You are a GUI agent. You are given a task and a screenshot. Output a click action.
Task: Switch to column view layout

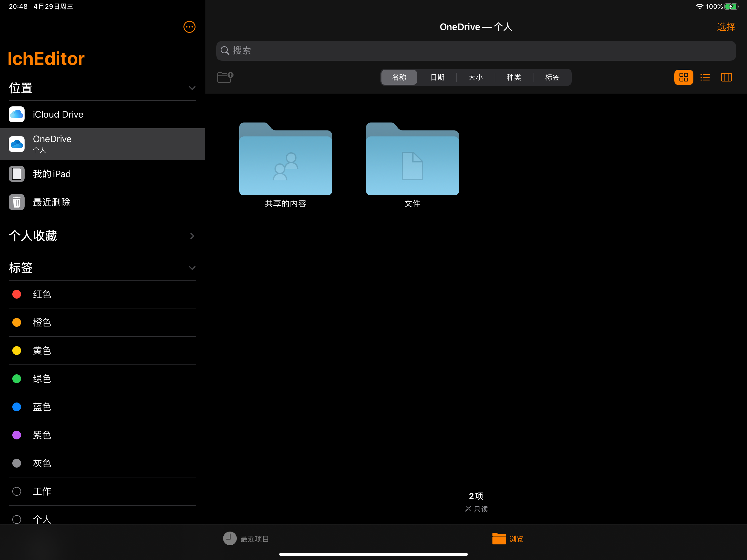coord(726,77)
